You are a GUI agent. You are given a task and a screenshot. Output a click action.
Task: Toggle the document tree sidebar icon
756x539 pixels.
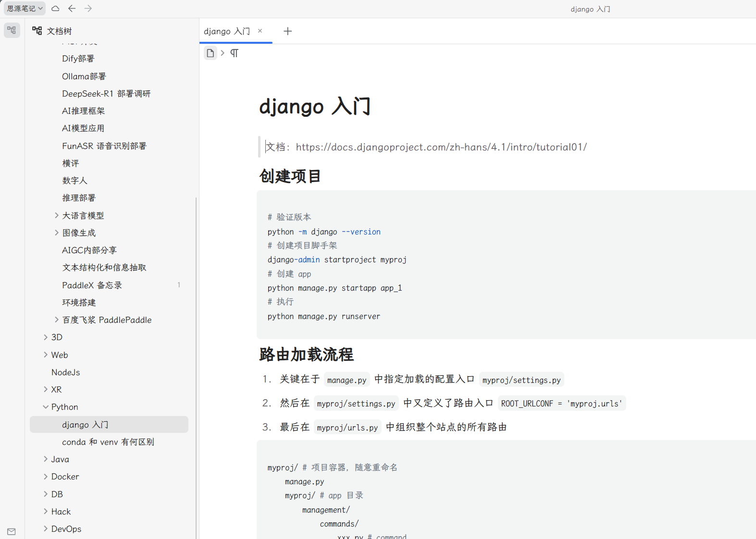coord(12,30)
